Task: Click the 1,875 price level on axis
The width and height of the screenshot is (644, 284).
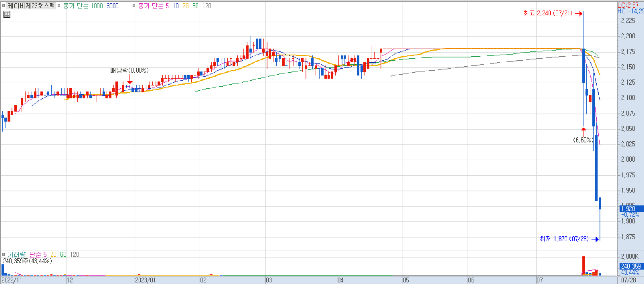Action: [x=628, y=237]
